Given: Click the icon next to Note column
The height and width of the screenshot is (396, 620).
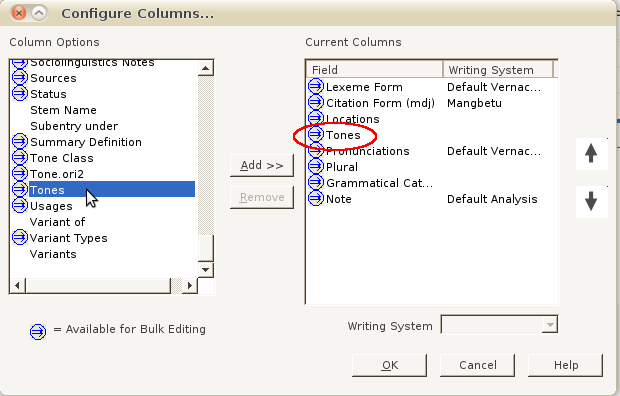Looking at the screenshot, I should click(316, 198).
